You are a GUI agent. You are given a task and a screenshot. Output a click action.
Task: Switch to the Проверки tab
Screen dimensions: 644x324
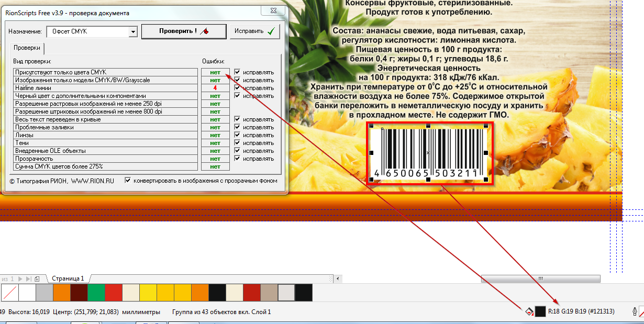click(27, 48)
